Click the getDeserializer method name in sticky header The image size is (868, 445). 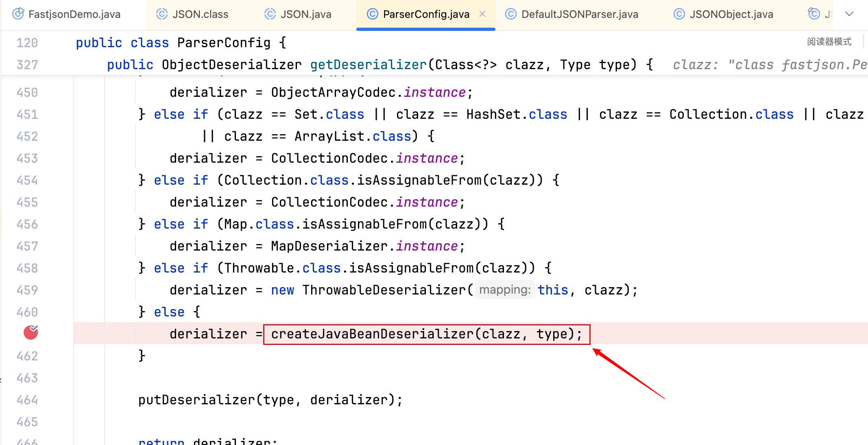368,65
